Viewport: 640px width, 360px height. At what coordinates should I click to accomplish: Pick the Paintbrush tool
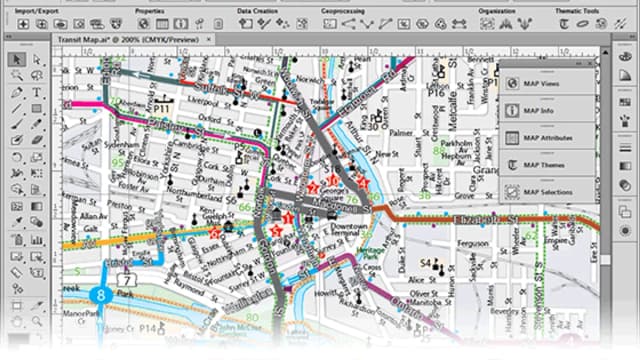coord(17,124)
